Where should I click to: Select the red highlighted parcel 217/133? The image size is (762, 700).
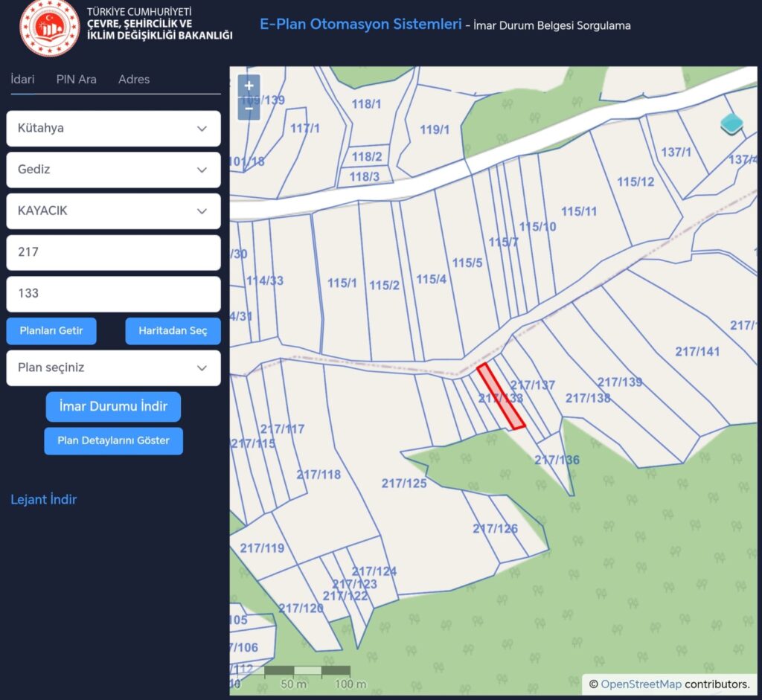click(501, 396)
